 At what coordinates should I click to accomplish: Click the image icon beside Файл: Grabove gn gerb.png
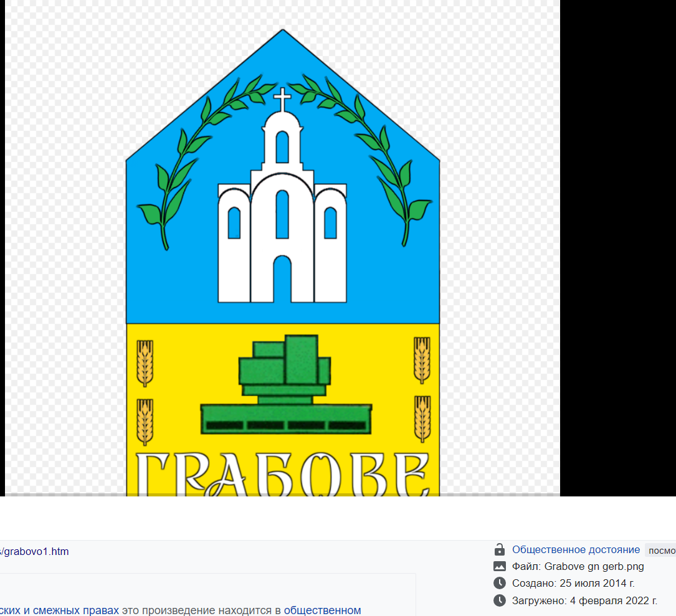(x=499, y=566)
